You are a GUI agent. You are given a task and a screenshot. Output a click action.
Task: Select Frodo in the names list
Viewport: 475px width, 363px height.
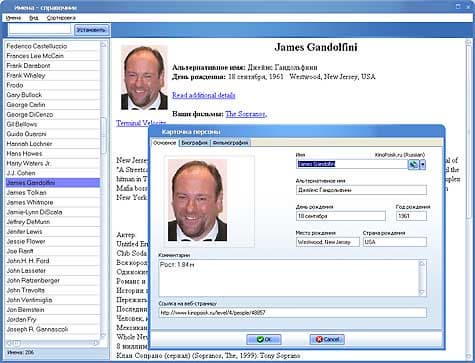[x=53, y=85]
